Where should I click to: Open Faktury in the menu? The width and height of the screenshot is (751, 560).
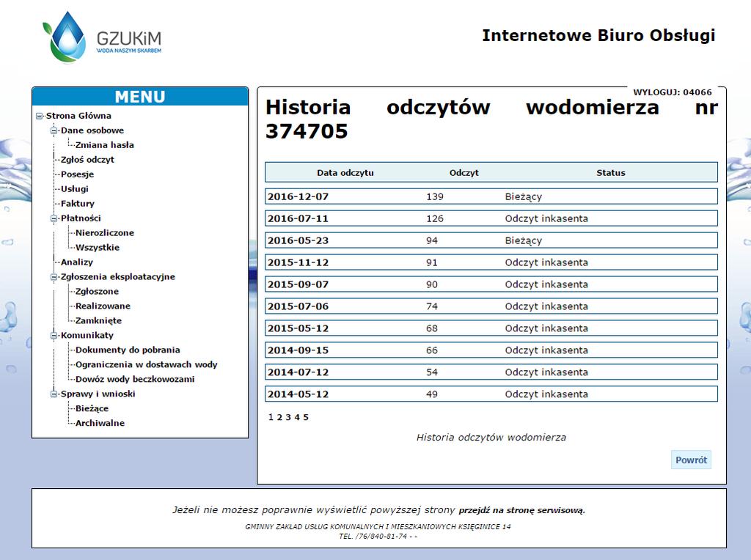[78, 204]
